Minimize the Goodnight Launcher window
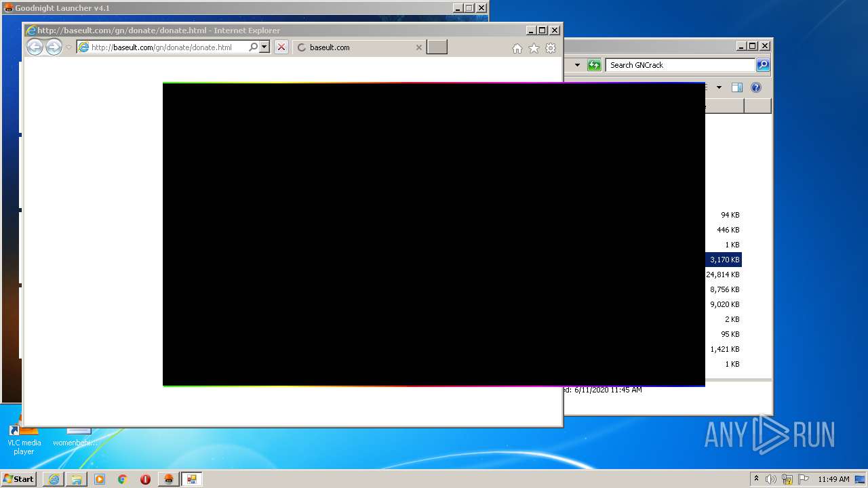The image size is (868, 488). (x=458, y=8)
